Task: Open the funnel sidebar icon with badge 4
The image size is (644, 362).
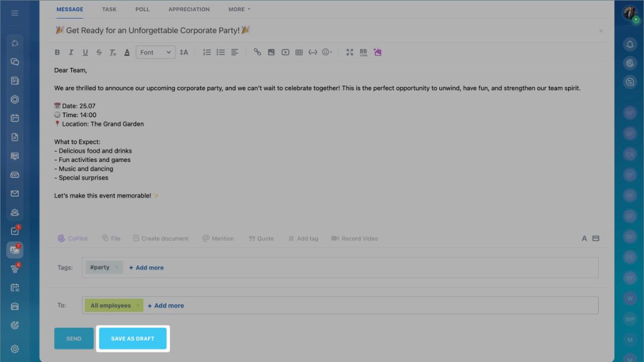Action: click(15, 269)
